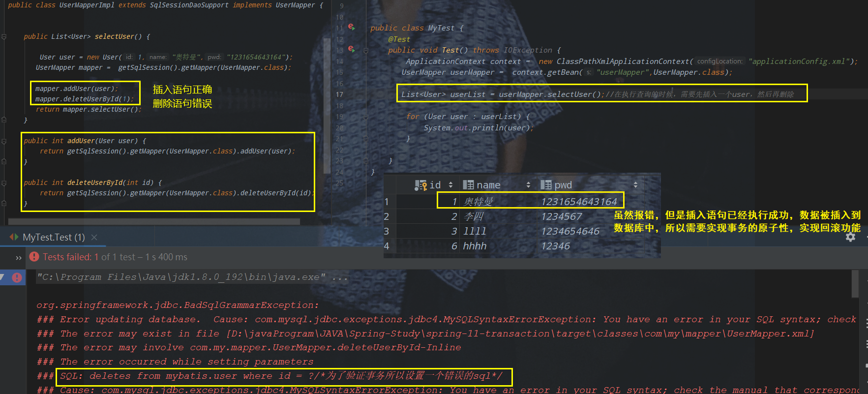Select database row number 3
This screenshot has height=394, width=868.
pos(387,231)
